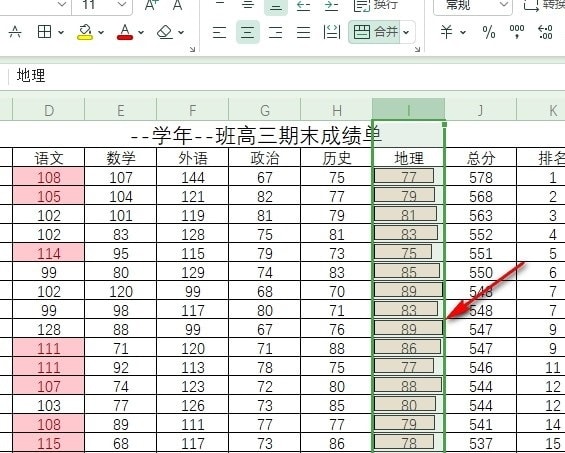Open the font settings dialog launcher
Viewport: 565px width, 453px height.
click(192, 49)
